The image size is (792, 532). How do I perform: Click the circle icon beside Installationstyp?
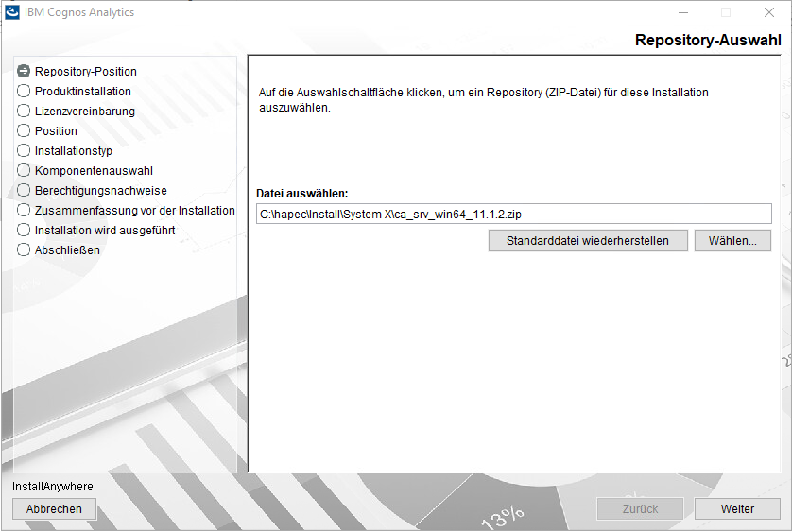[23, 150]
